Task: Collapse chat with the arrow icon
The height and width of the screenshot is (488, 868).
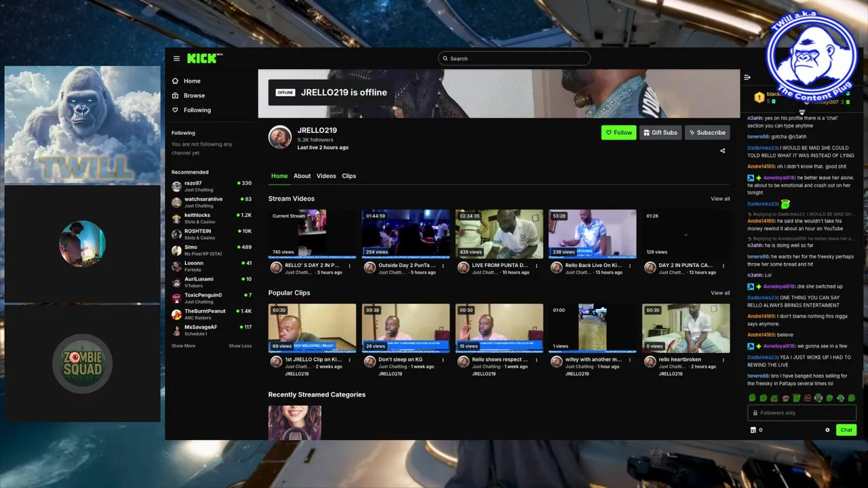Action: pyautogui.click(x=747, y=77)
